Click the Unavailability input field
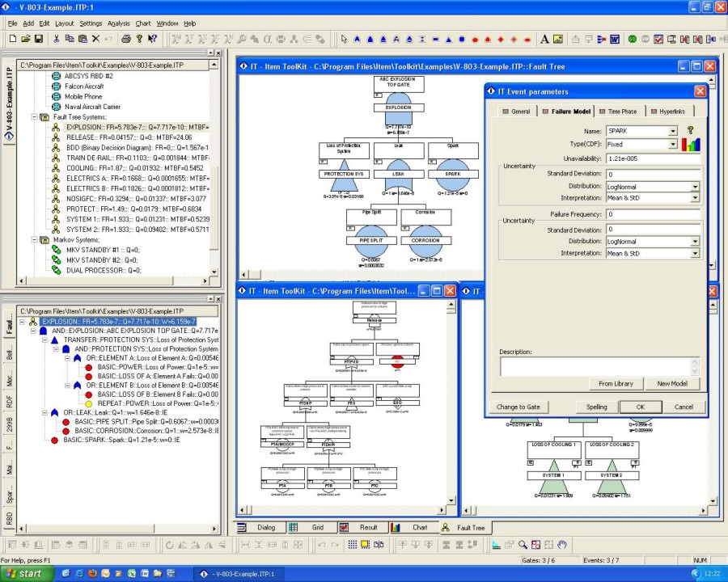This screenshot has height=582, width=728. 652,158
